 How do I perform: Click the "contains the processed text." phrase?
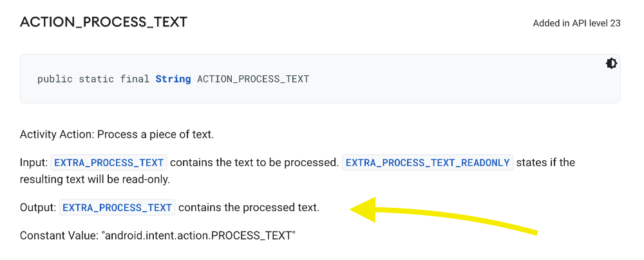[x=249, y=207]
